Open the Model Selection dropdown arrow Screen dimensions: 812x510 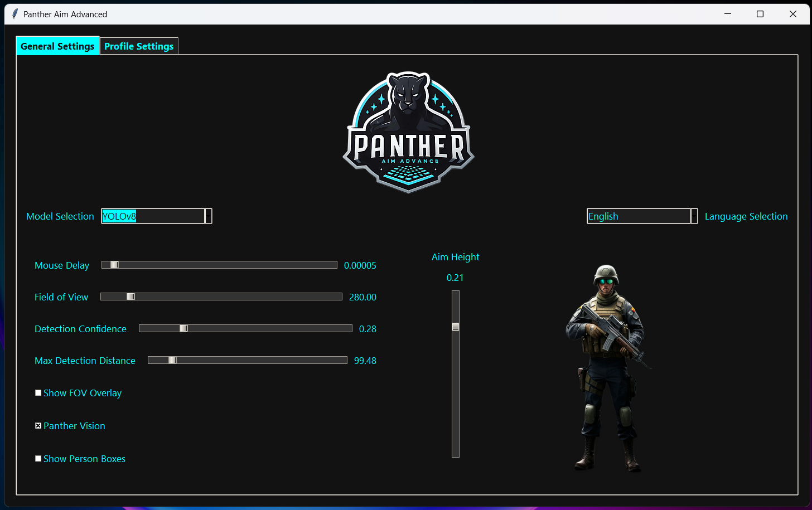(x=209, y=216)
